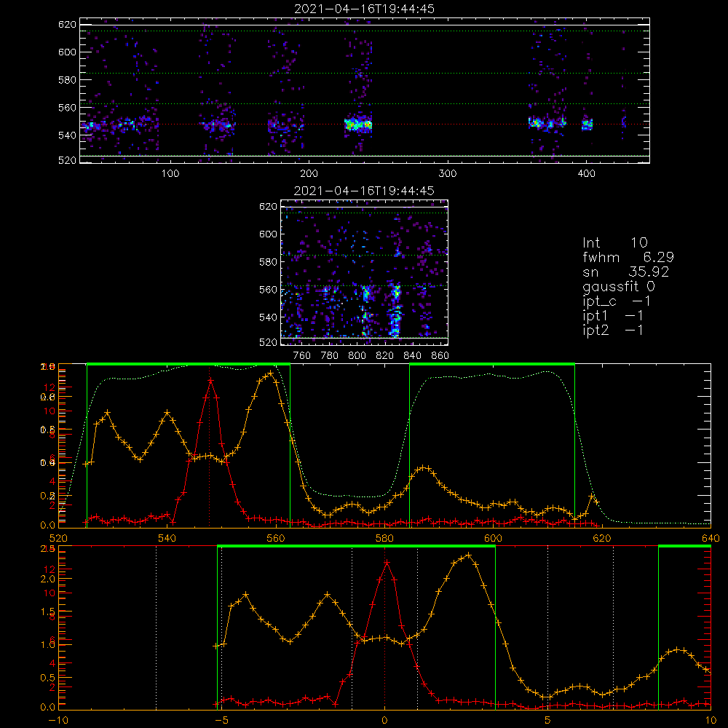Click x-axis label 5 on bottom plot
The image size is (728, 728).
tap(548, 720)
